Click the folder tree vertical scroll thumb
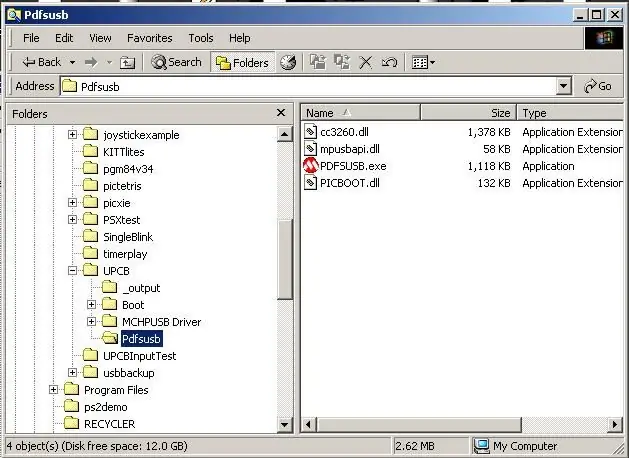 tap(284, 259)
